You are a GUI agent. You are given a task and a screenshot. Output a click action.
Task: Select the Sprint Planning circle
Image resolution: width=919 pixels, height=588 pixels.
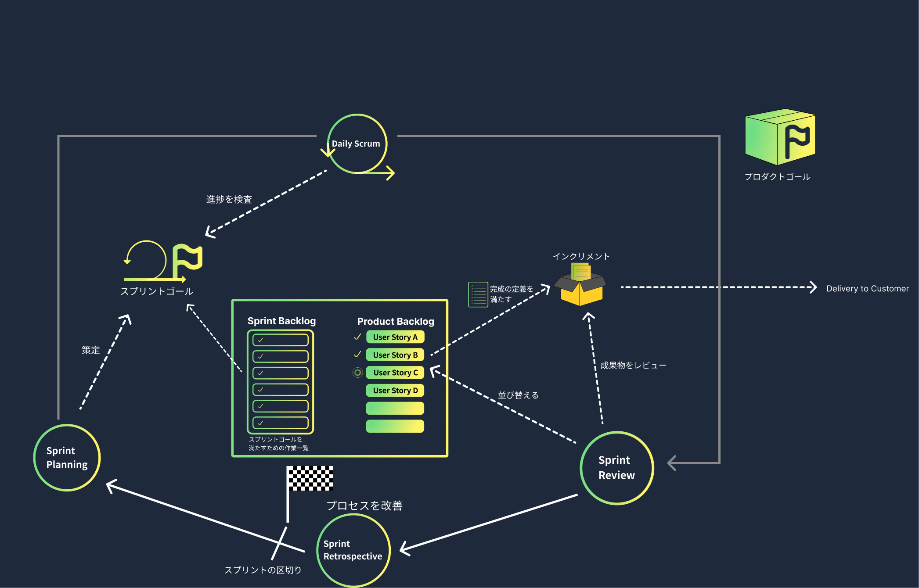[x=67, y=458]
